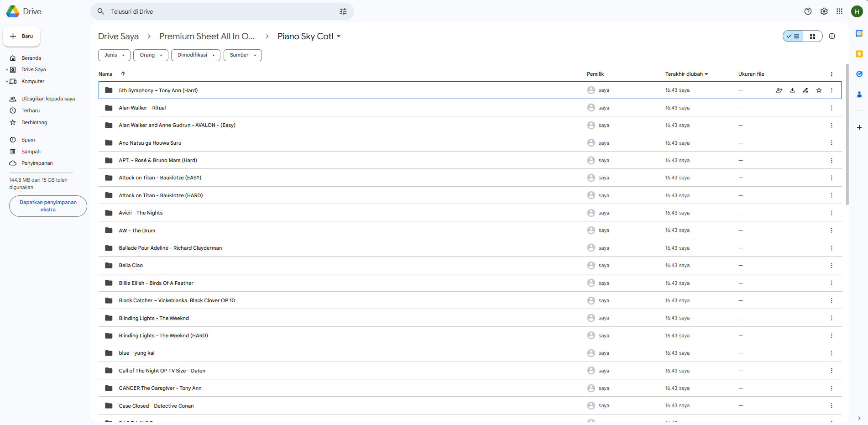Switch to grid layout view

click(812, 36)
